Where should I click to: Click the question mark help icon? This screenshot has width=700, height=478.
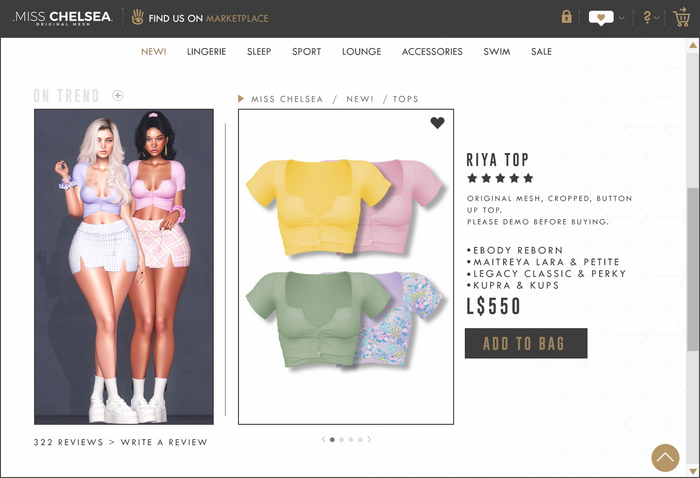647,17
